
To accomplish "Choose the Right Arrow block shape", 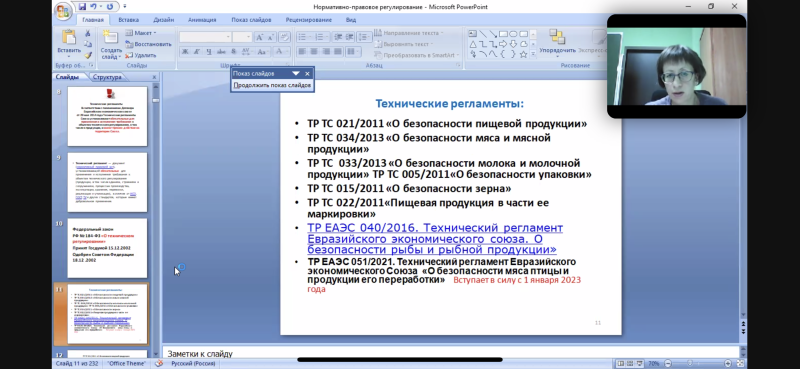I will click(503, 44).
